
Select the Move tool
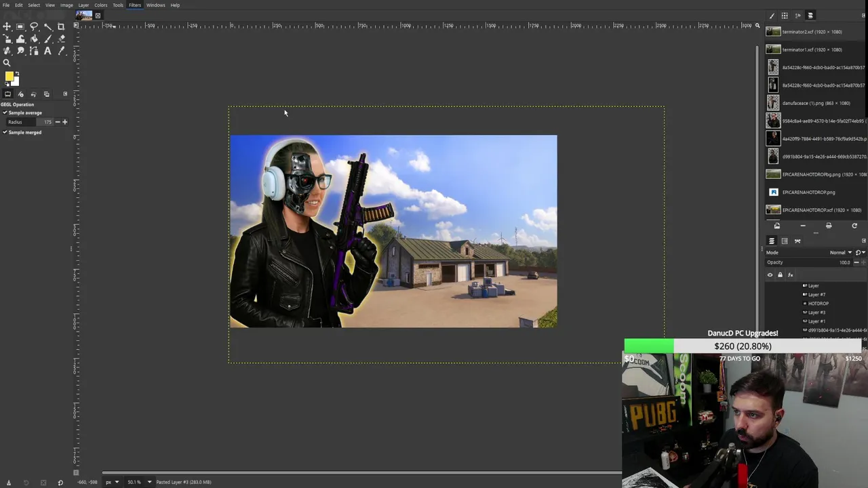(x=7, y=27)
